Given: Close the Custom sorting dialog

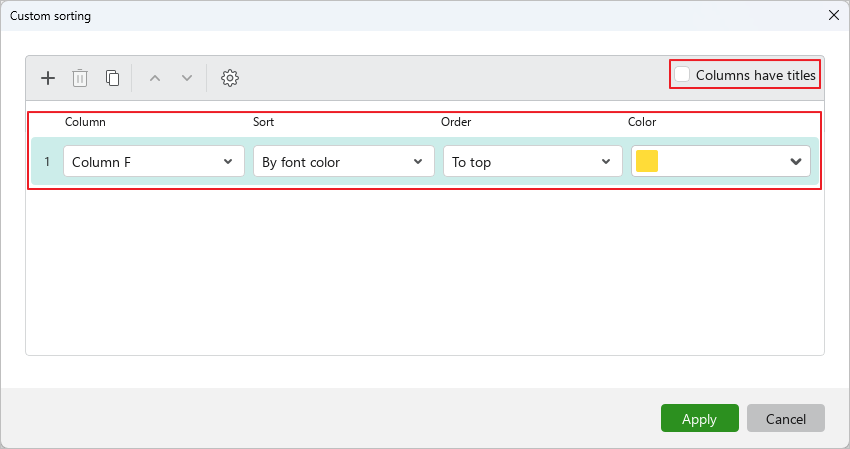Looking at the screenshot, I should tap(834, 15).
